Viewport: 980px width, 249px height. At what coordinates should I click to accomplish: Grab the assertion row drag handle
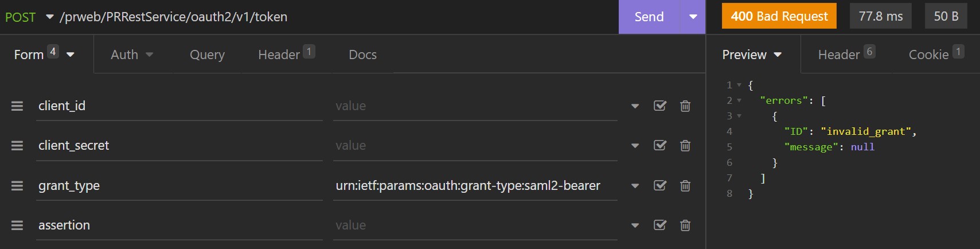pyautogui.click(x=17, y=225)
